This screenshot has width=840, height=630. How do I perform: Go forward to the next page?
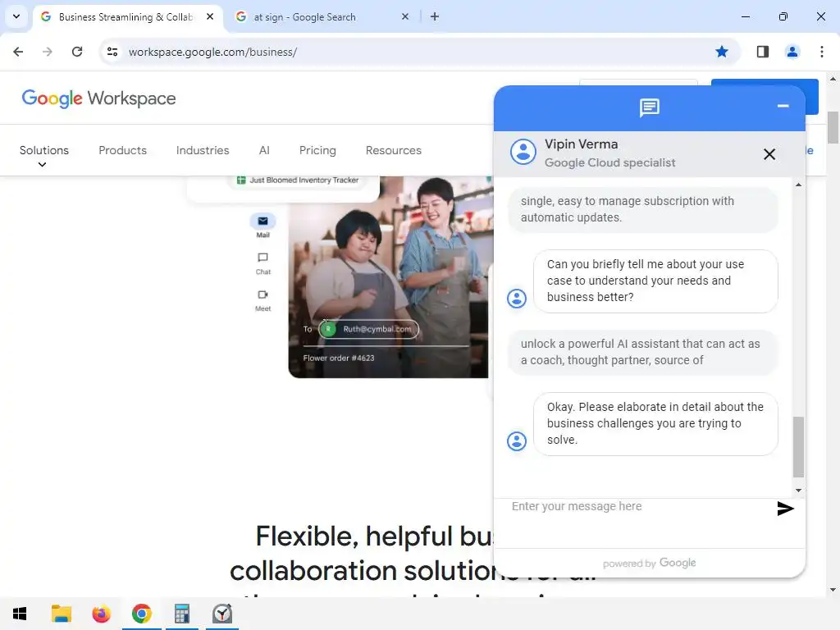click(48, 52)
